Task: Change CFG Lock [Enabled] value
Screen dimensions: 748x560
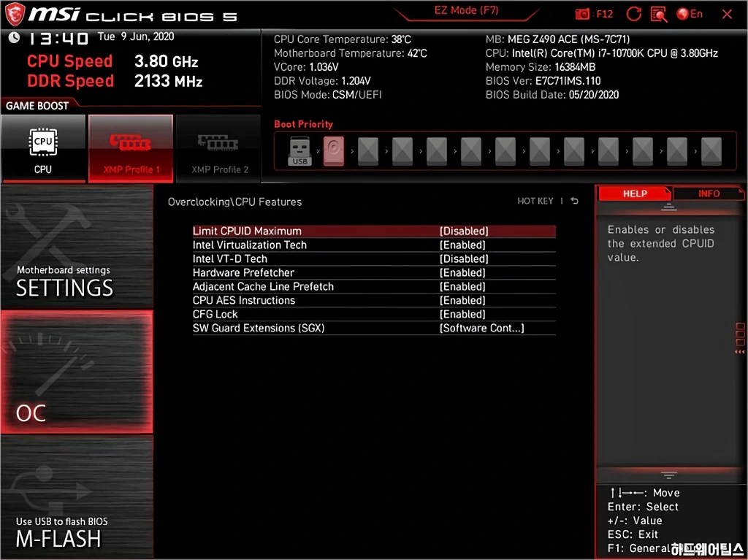Action: click(x=462, y=314)
